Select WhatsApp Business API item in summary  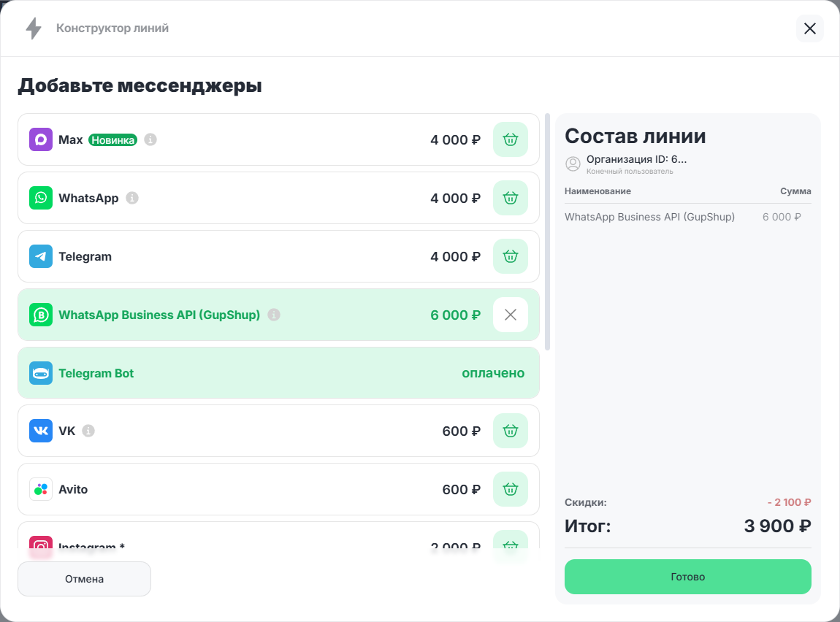[x=649, y=217]
